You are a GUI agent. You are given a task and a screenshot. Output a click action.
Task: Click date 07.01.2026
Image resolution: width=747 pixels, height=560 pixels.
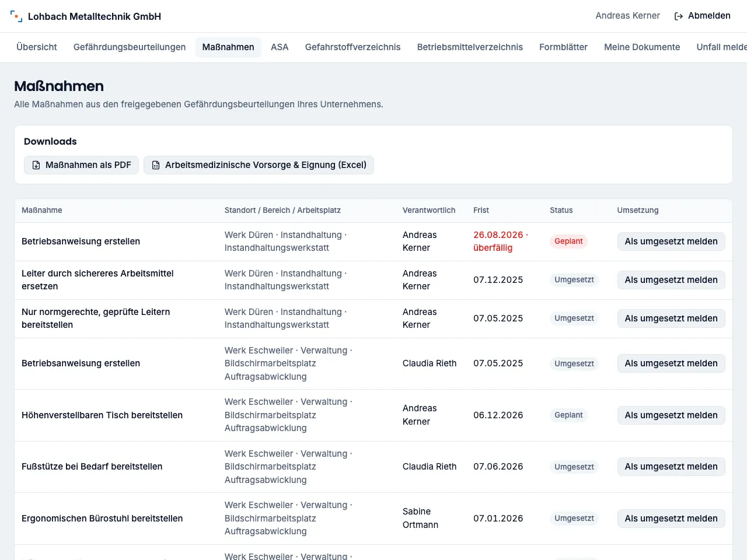(x=498, y=519)
